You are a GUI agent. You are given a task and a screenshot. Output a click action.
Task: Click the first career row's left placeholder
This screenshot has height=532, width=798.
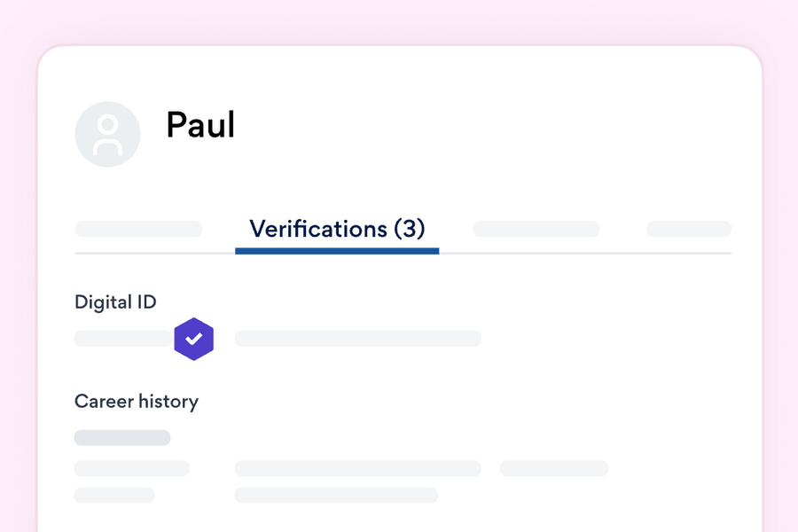(132, 468)
